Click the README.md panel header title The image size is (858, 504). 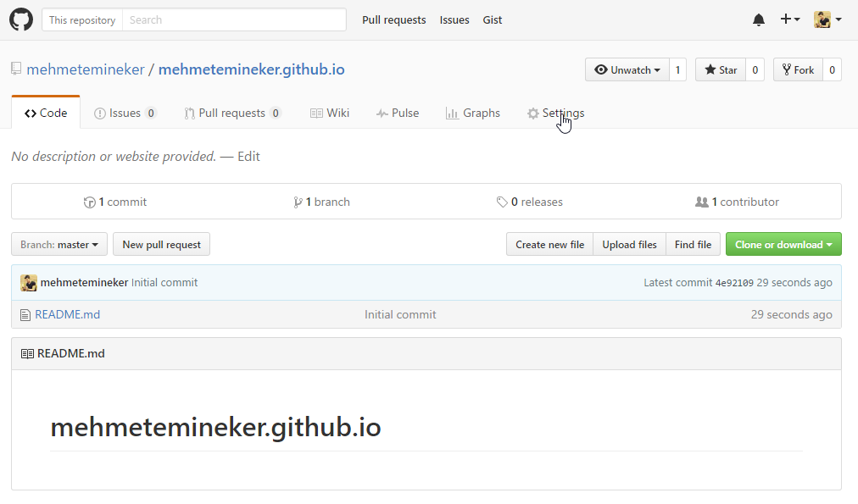pyautogui.click(x=71, y=354)
